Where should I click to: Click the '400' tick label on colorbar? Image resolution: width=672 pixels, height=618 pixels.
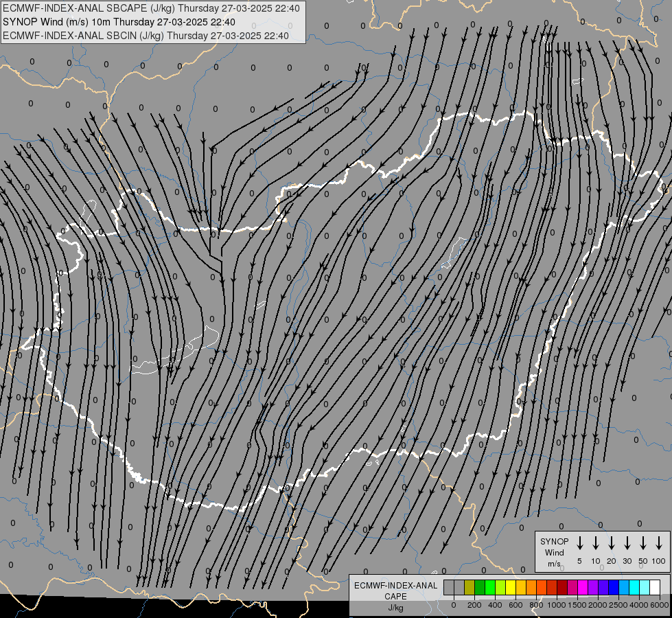click(495, 605)
